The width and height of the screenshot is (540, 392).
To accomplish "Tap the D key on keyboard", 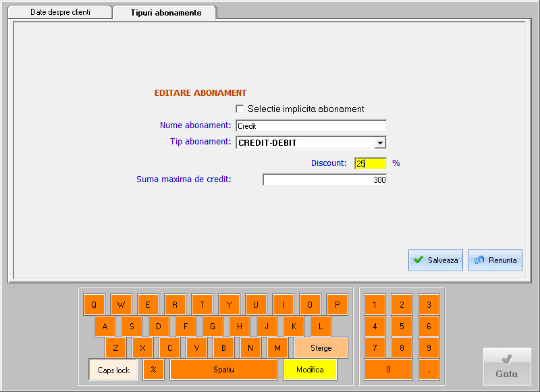I will (x=159, y=327).
